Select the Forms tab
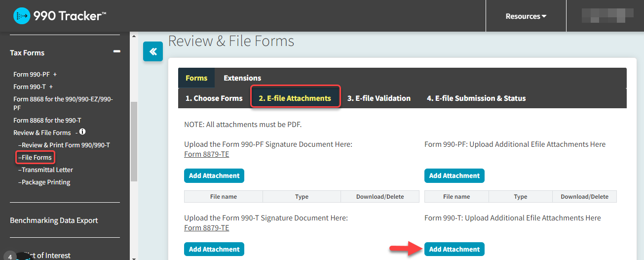This screenshot has height=260, width=644. point(196,78)
